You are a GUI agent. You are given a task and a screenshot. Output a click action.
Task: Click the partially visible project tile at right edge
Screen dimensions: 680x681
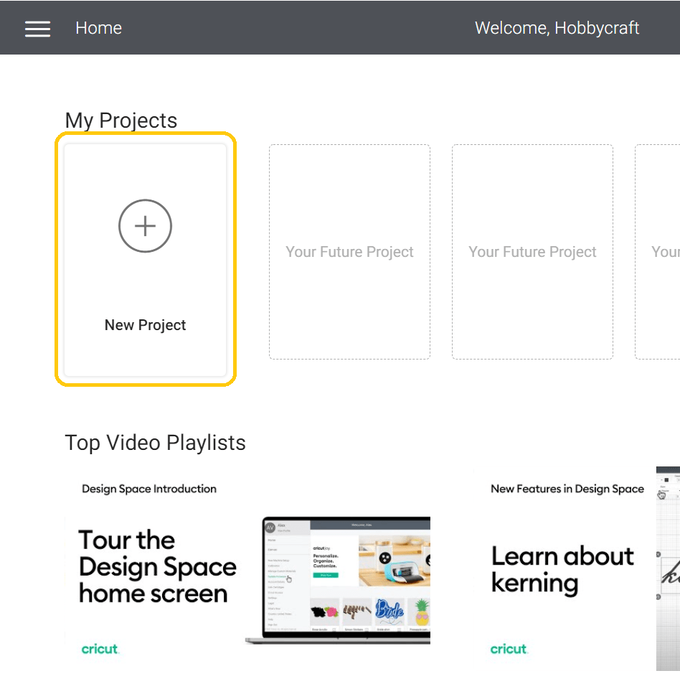[x=660, y=252]
